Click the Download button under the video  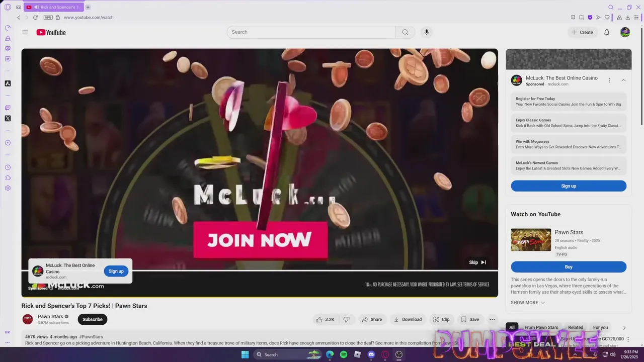[408, 319]
